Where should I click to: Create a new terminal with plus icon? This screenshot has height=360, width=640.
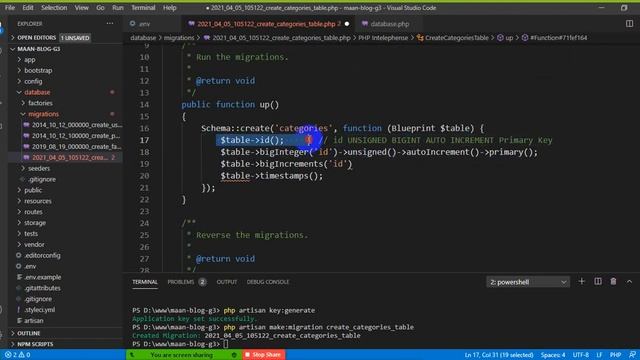[x=582, y=282]
